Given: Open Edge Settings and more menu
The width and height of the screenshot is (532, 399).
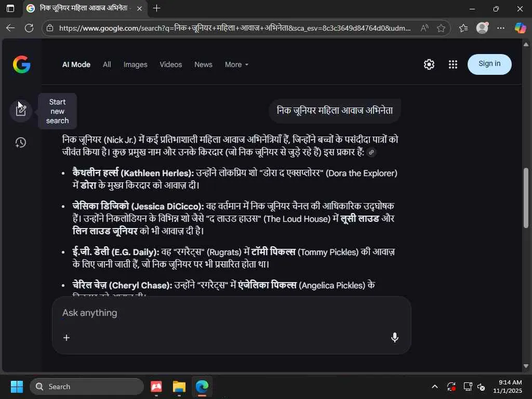Looking at the screenshot, I should pos(501,28).
